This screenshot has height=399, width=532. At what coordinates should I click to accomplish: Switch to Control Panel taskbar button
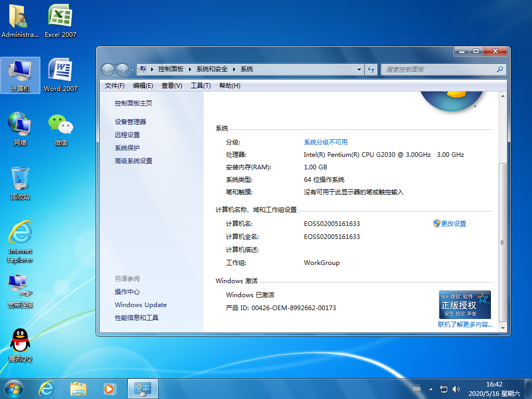tap(143, 389)
